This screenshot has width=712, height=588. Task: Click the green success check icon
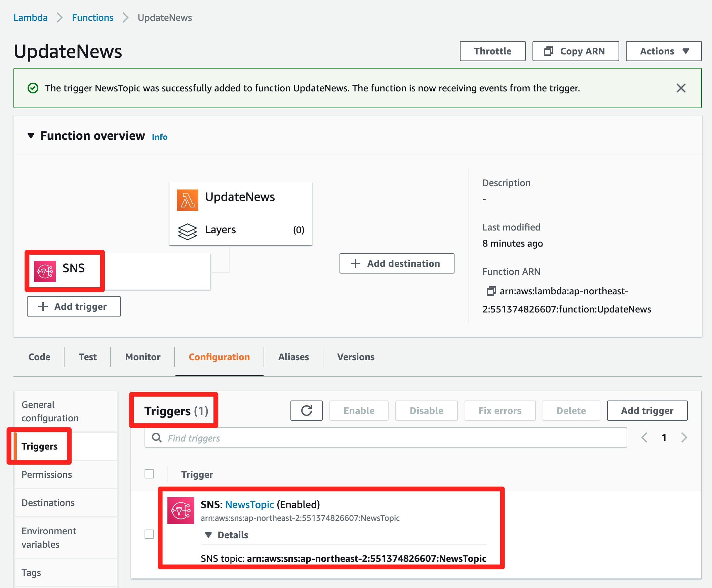[x=33, y=88]
